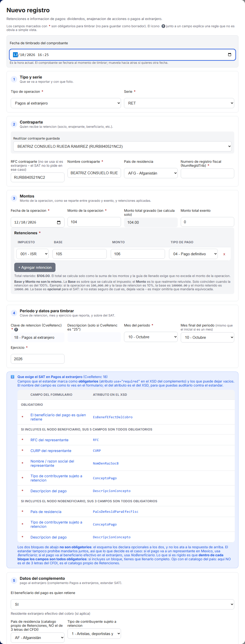Open the calendar picker for Fecha de timbrado

[229, 55]
